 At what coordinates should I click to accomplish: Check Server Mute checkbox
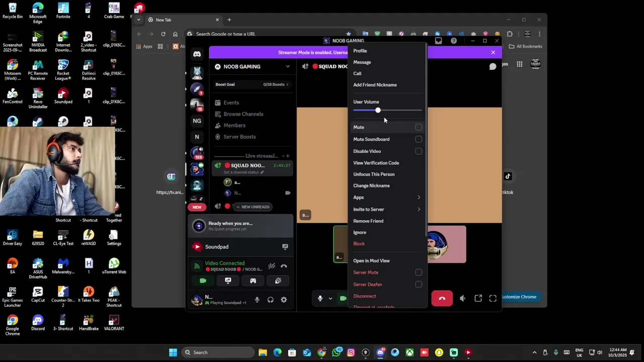click(419, 273)
